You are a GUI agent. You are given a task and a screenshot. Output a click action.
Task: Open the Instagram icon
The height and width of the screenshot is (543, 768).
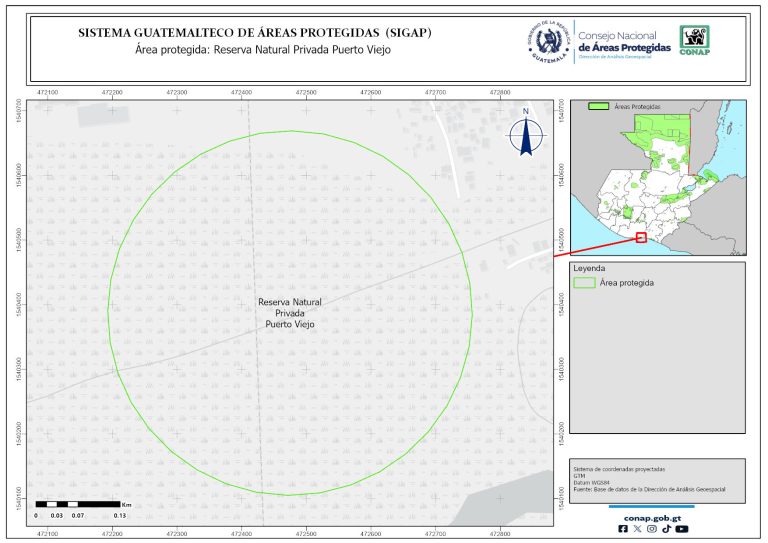point(652,529)
